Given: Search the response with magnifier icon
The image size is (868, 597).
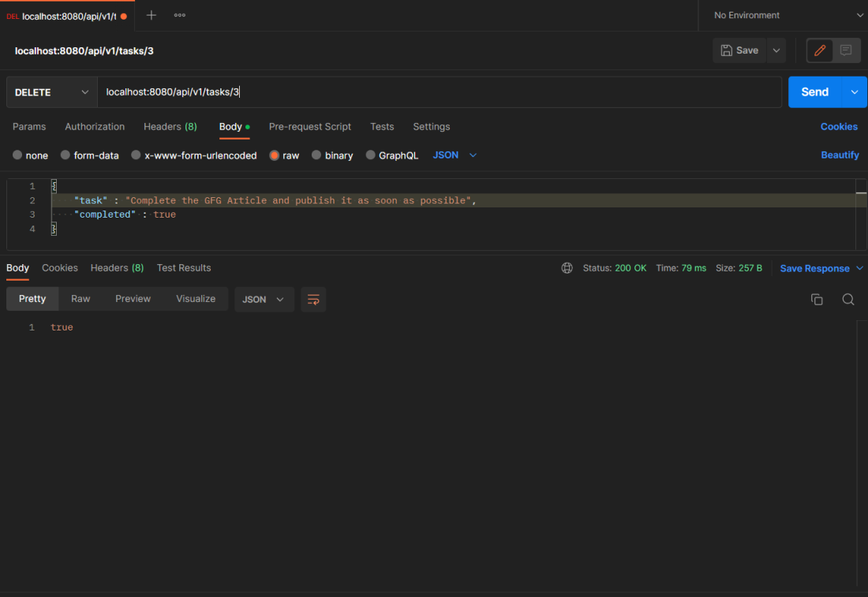Looking at the screenshot, I should [x=848, y=300].
